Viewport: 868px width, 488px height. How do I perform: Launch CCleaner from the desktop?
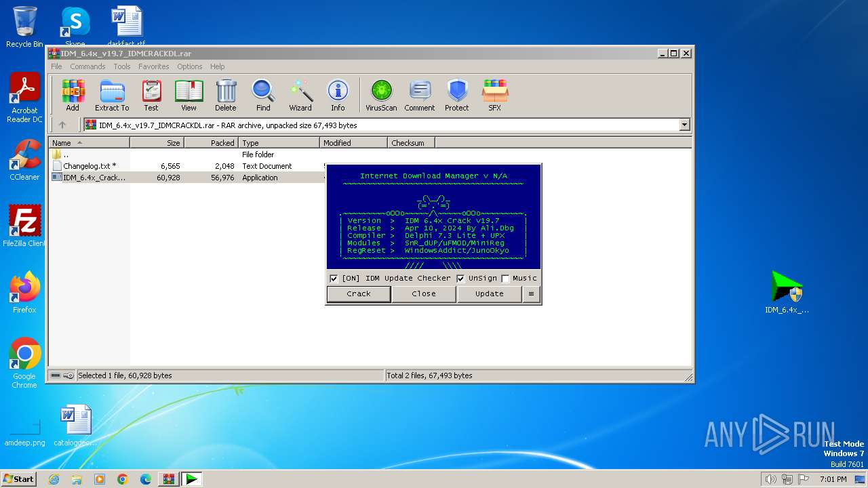tap(24, 160)
